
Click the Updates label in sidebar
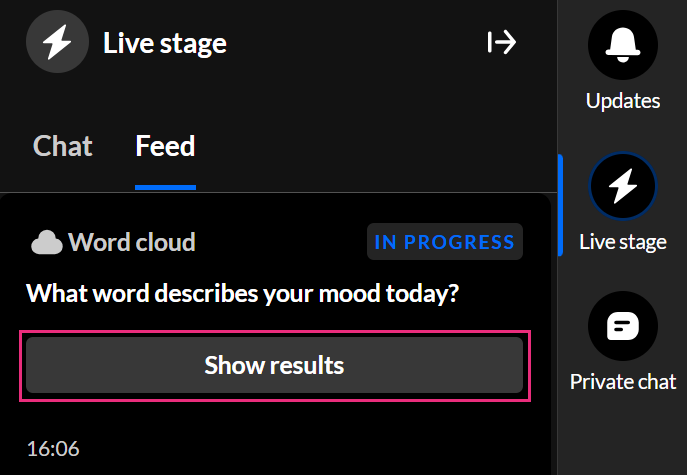point(622,101)
